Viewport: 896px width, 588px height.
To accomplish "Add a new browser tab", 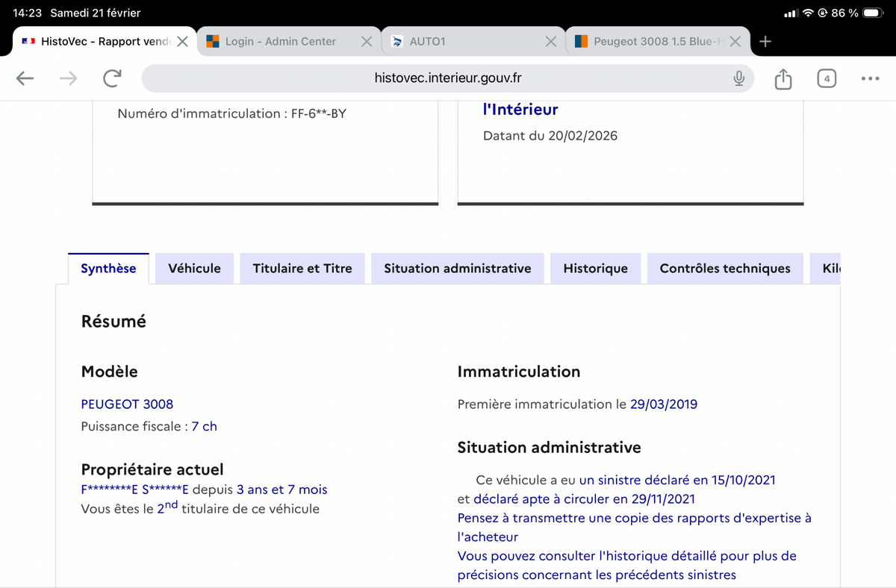I will (765, 42).
